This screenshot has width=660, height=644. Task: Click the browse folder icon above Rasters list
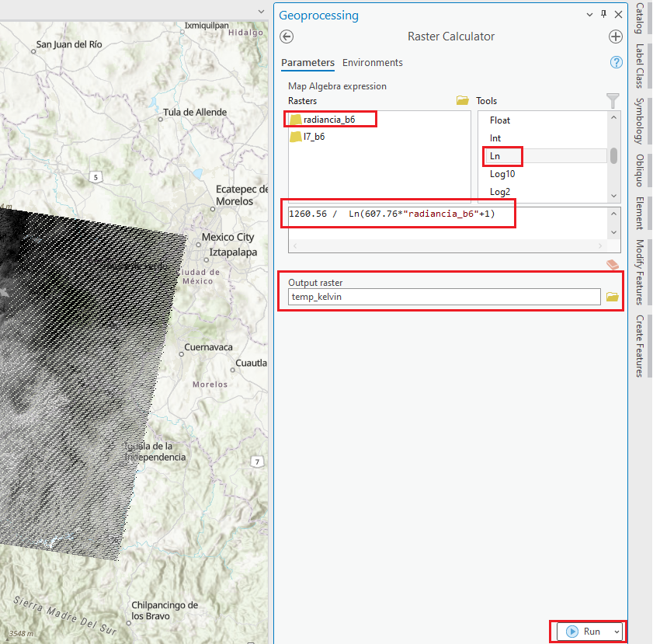tap(463, 101)
